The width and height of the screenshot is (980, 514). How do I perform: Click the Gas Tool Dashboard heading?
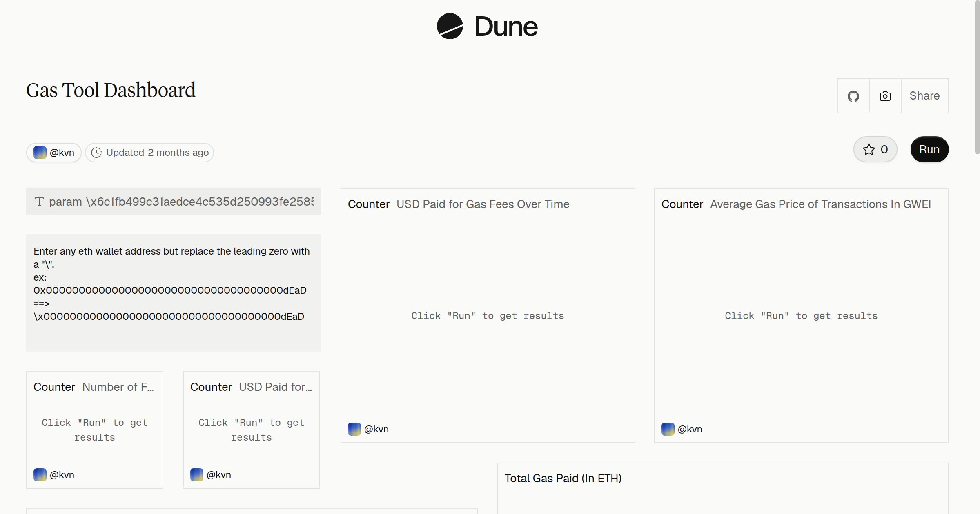111,90
